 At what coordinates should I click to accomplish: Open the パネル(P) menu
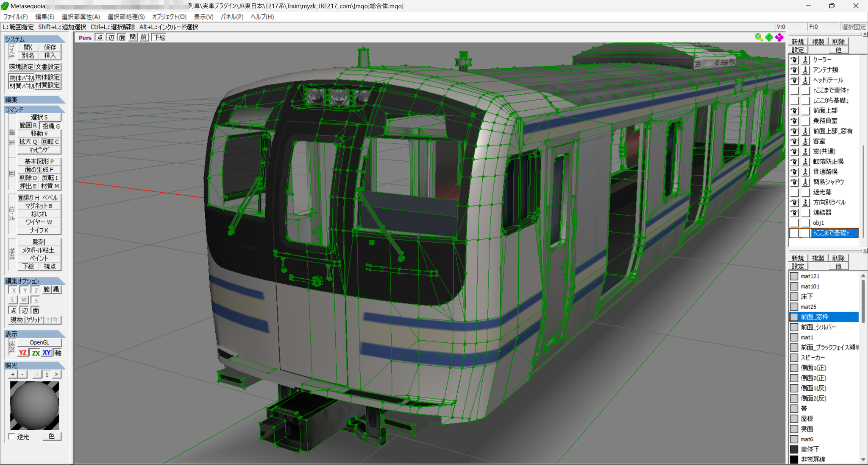tap(232, 17)
